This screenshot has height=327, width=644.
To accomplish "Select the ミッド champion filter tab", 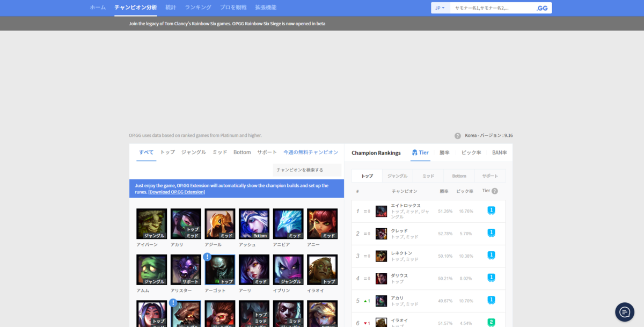I will [220, 152].
